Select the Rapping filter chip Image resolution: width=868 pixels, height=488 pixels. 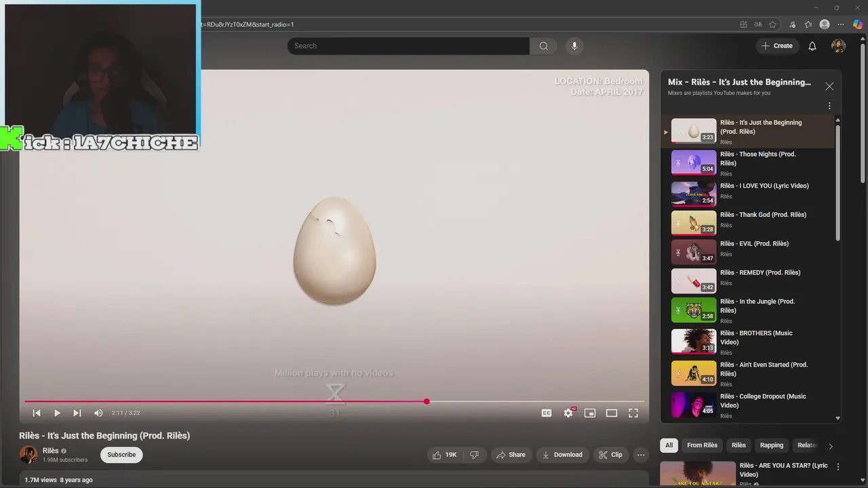772,445
